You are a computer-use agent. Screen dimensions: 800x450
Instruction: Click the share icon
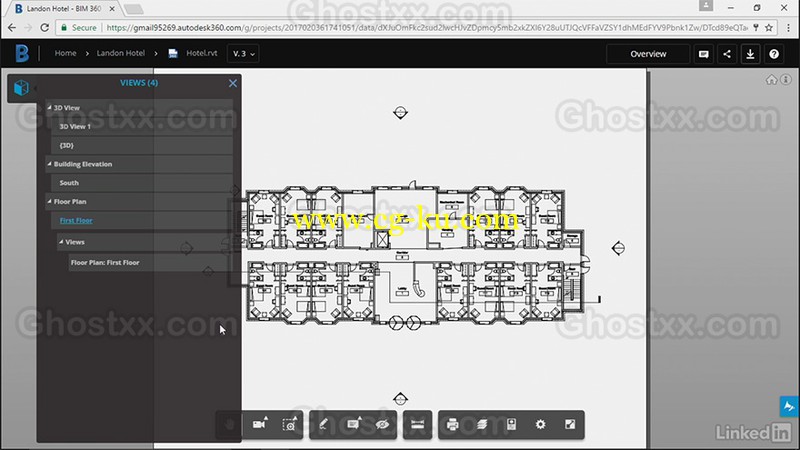pos(727,54)
